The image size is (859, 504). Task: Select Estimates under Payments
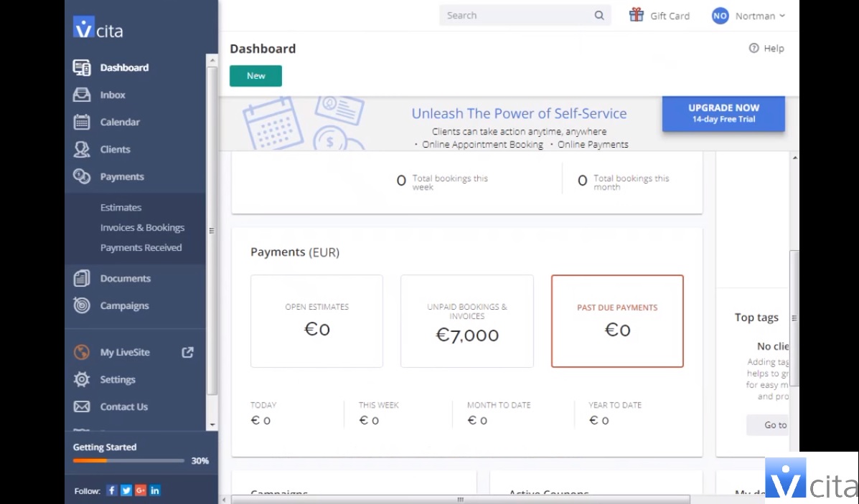coord(121,207)
